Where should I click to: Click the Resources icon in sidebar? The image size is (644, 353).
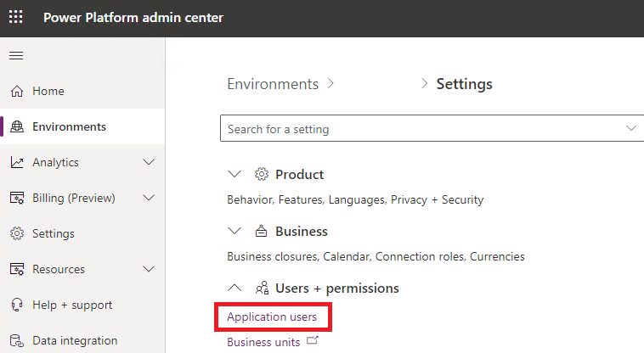[x=17, y=269]
